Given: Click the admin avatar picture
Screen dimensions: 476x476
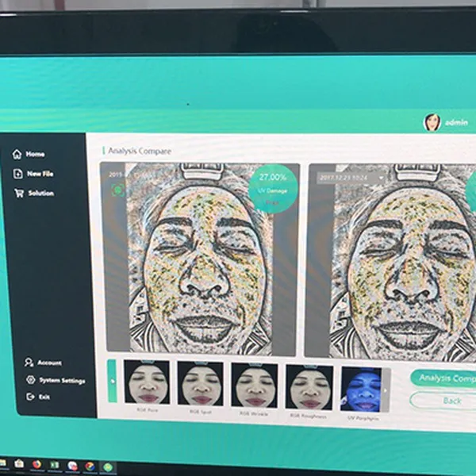Looking at the screenshot, I should 432,122.
